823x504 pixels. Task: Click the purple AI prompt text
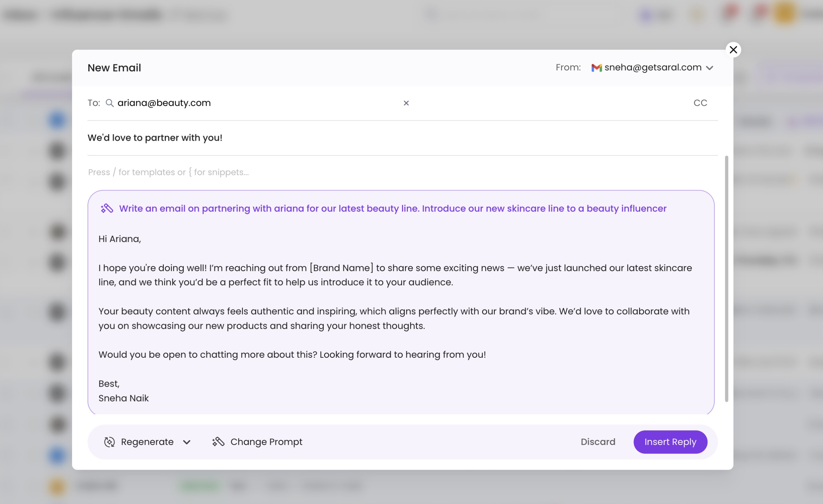pos(392,209)
